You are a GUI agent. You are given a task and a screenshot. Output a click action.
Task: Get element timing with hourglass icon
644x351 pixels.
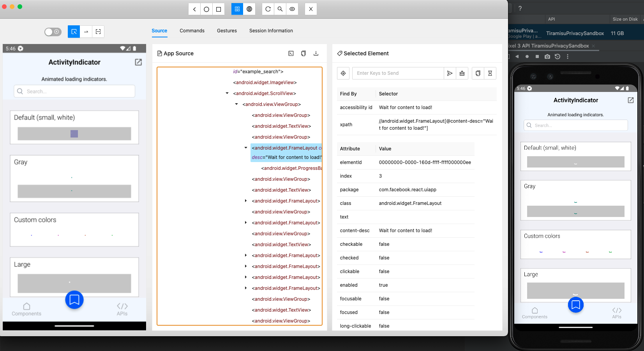(490, 73)
